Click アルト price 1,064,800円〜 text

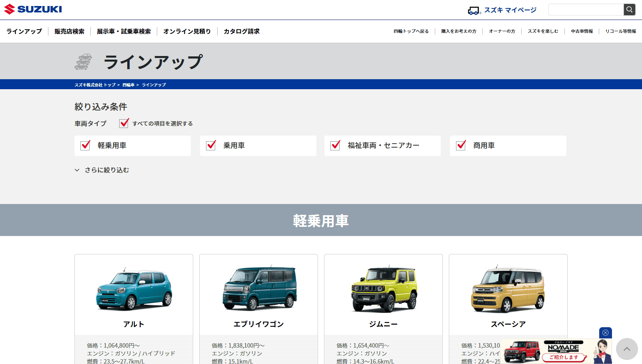(113, 345)
